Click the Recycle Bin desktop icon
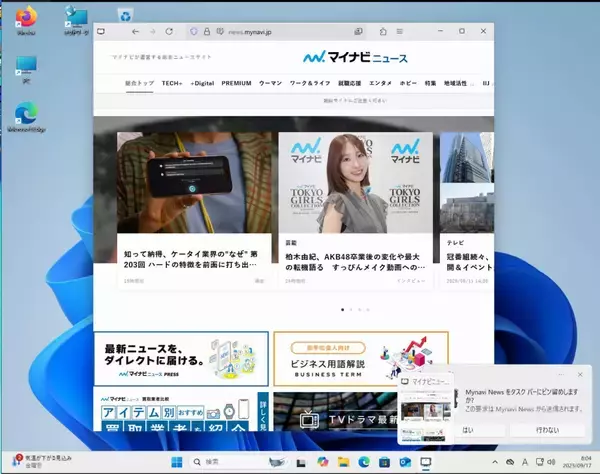The image size is (600, 474). tap(125, 15)
